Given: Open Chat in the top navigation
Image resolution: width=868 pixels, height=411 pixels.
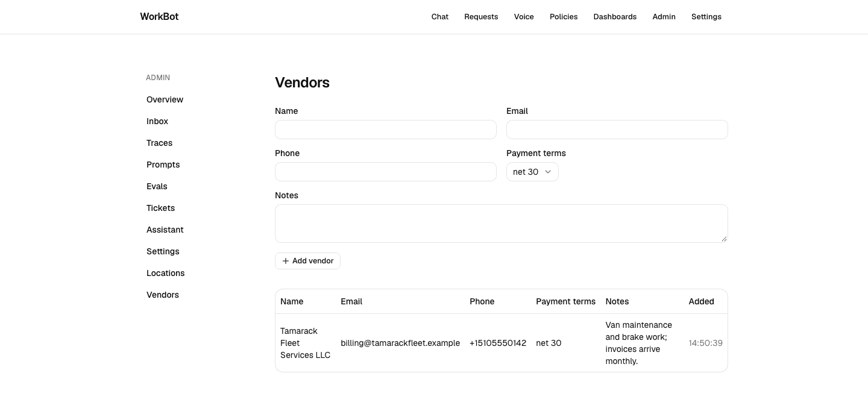Looking at the screenshot, I should 440,17.
